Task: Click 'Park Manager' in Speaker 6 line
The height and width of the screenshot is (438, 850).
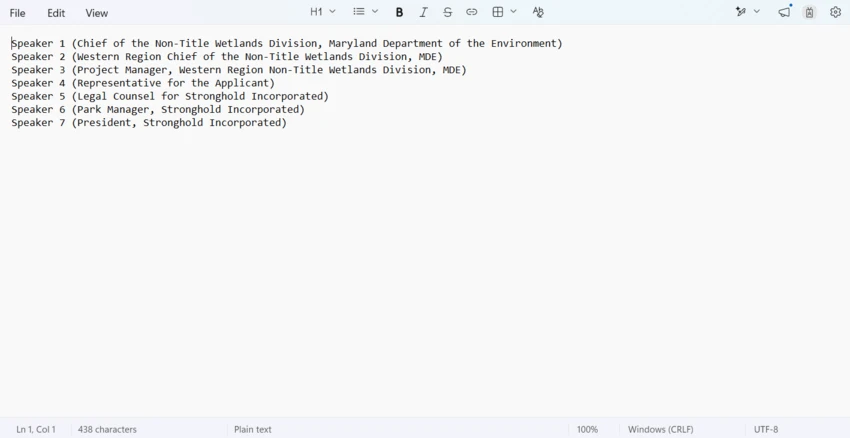Action: click(x=113, y=110)
